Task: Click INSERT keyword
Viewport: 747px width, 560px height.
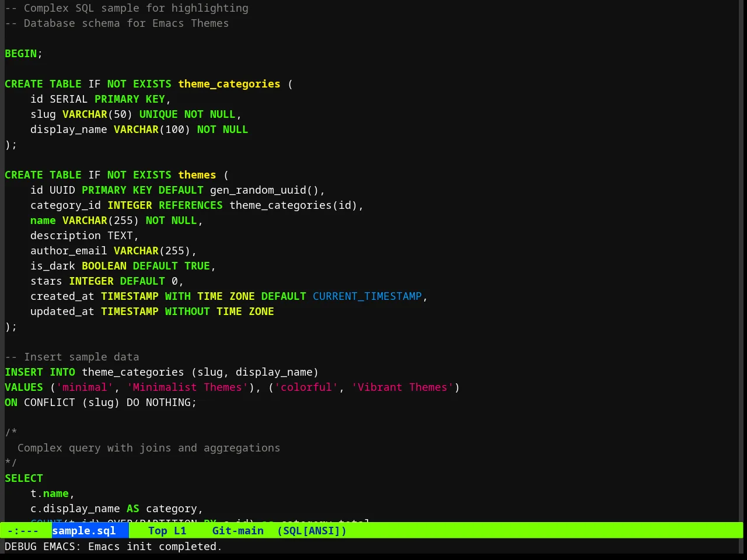Action: pyautogui.click(x=24, y=372)
